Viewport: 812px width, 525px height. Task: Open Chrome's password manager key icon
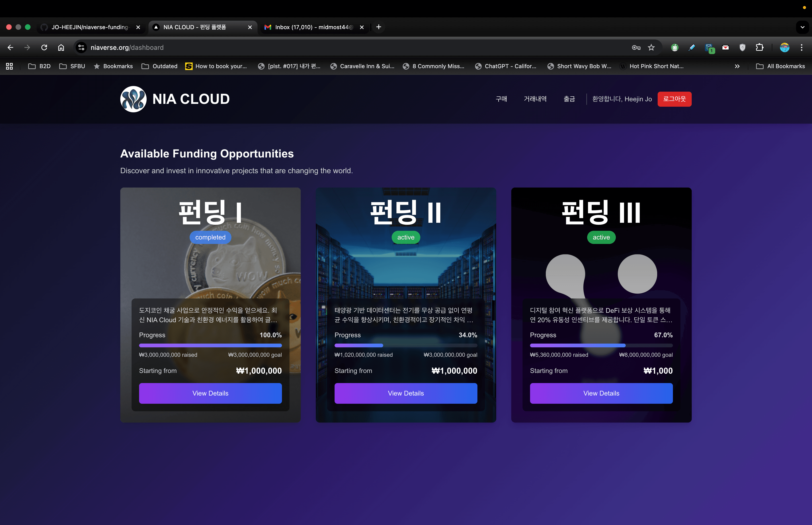[x=636, y=47]
